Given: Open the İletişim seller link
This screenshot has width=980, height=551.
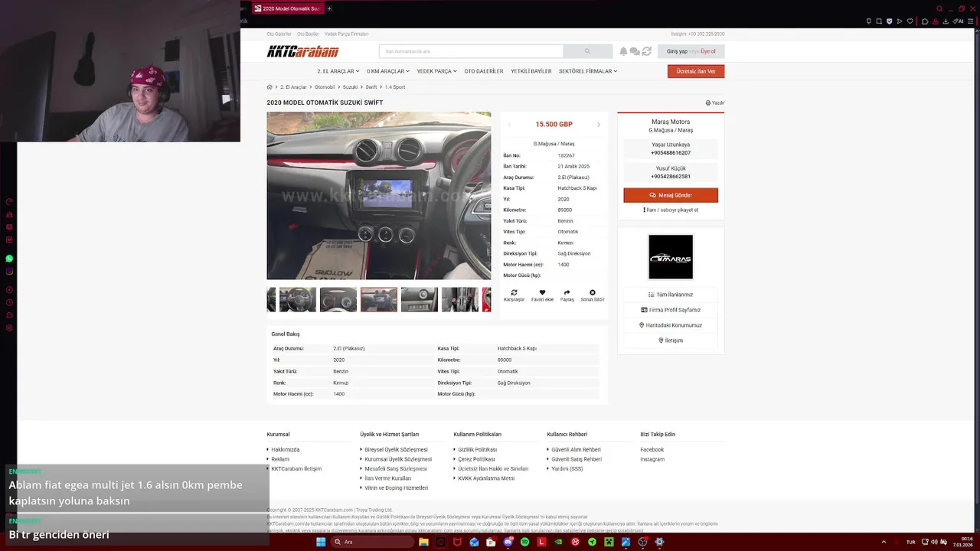Looking at the screenshot, I should pyautogui.click(x=671, y=341).
